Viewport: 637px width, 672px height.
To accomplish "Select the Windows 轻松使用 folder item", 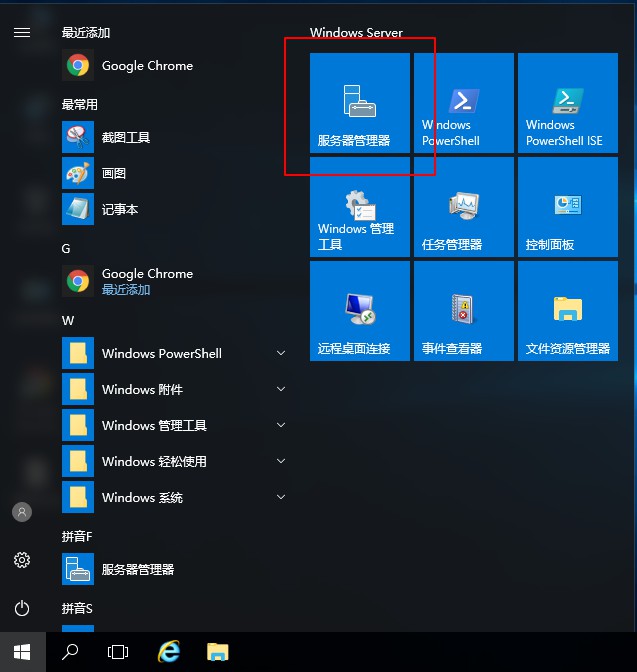I will point(176,461).
